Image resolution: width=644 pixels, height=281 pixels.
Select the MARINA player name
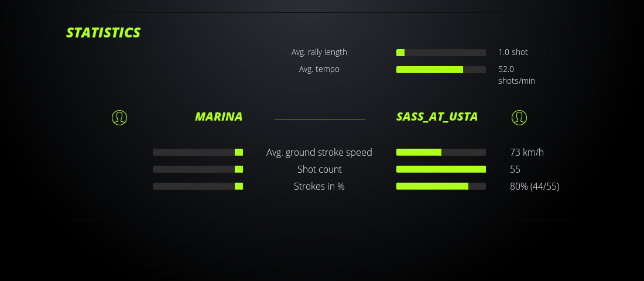pyautogui.click(x=218, y=116)
